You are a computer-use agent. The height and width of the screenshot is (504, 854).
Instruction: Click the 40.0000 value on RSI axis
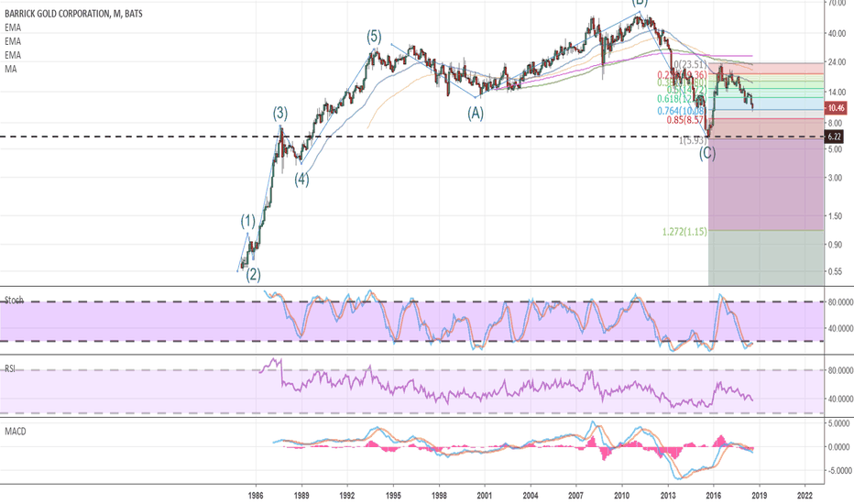[839, 399]
